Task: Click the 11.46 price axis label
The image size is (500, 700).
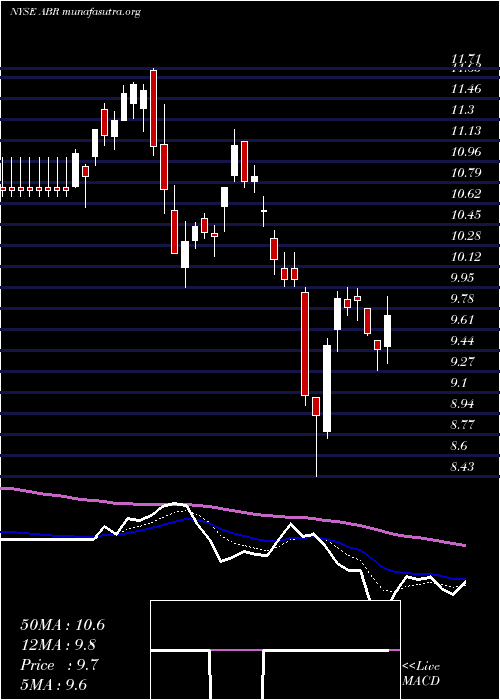Action: click(x=466, y=89)
